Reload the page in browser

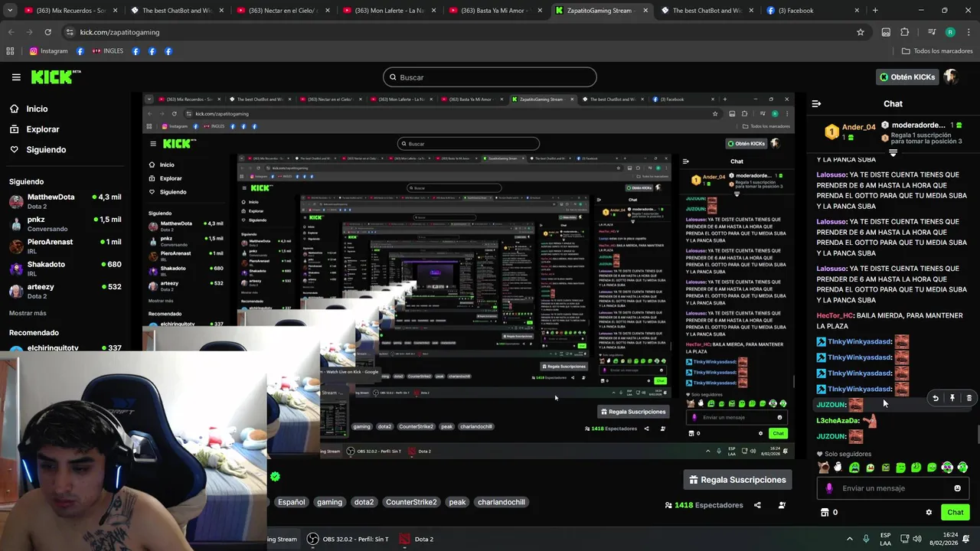[x=47, y=32]
